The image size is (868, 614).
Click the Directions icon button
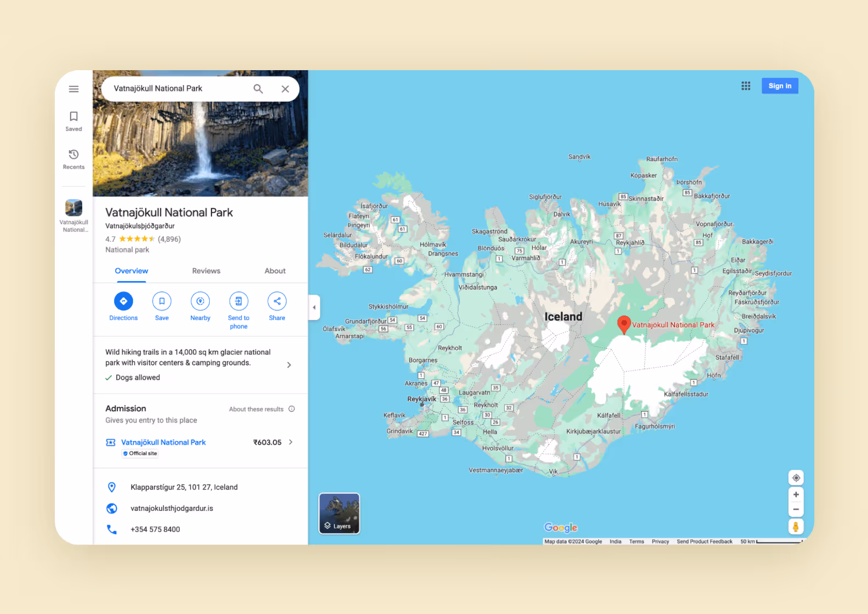123,301
